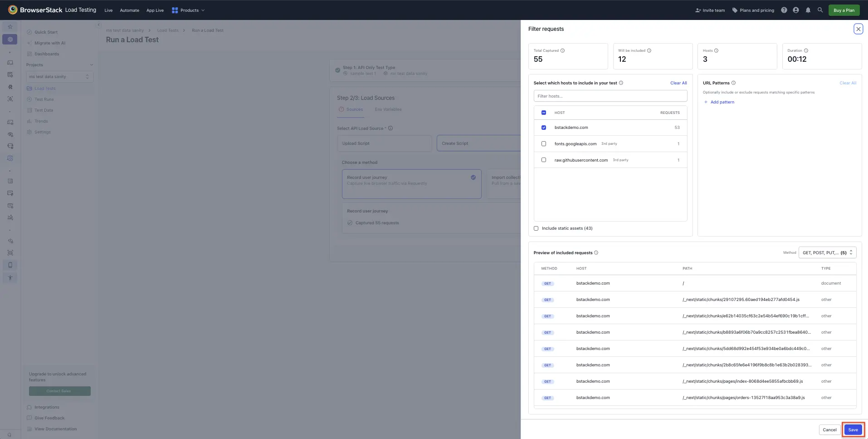The image size is (868, 439).
Task: Enable Include static assets (43)
Action: pyautogui.click(x=536, y=228)
